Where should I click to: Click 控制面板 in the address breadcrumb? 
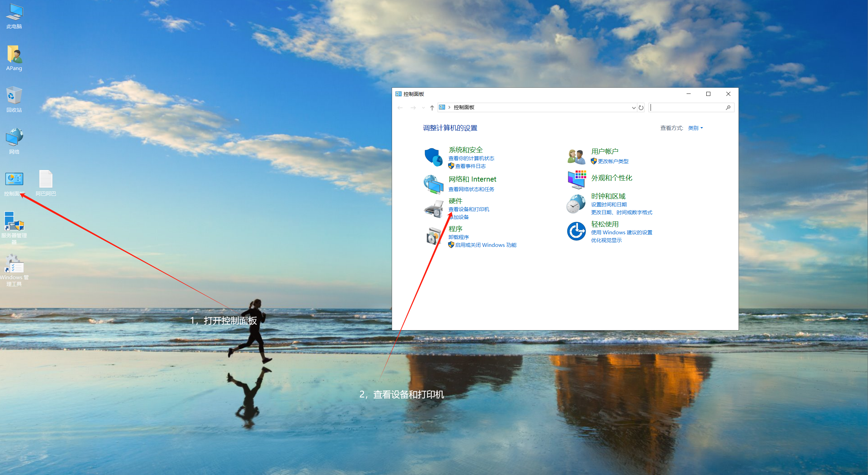[x=464, y=107]
